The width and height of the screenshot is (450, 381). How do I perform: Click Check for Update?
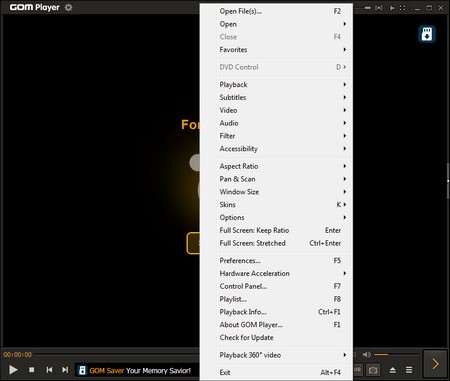click(x=280, y=337)
